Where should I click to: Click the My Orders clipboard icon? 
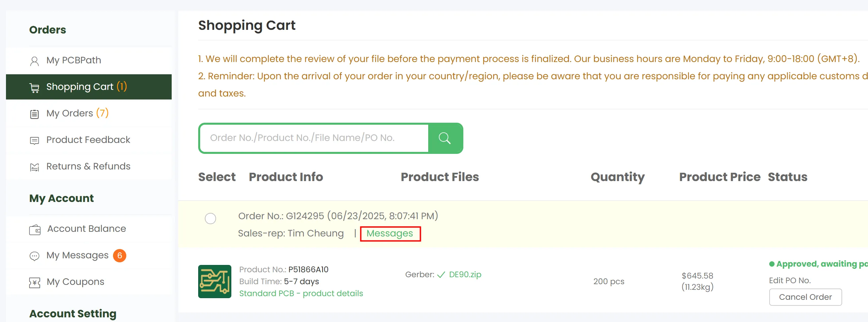pos(34,114)
